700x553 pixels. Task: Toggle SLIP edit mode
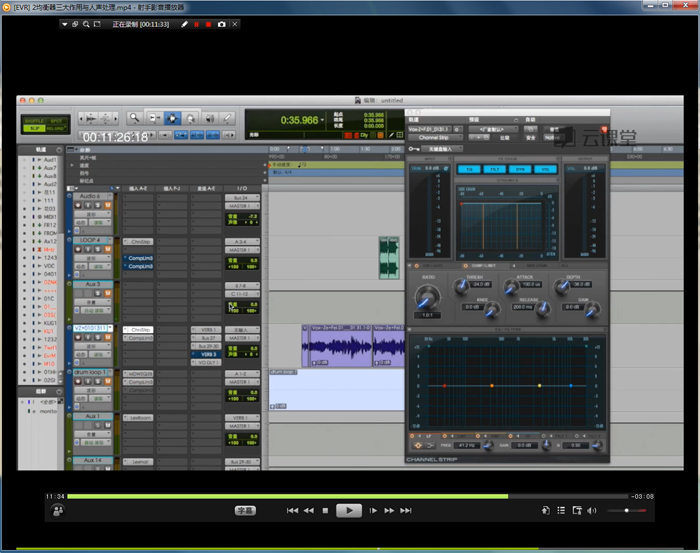34,129
